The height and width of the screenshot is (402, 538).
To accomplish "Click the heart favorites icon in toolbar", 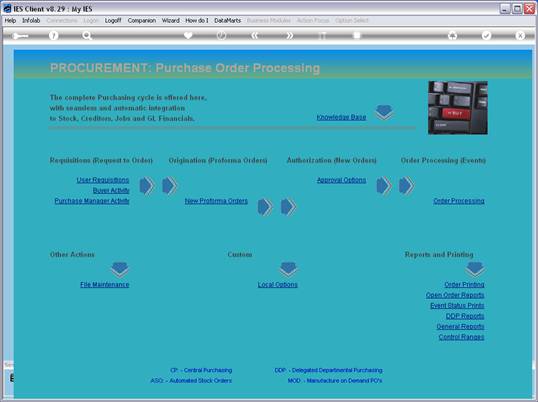I will (188, 35).
